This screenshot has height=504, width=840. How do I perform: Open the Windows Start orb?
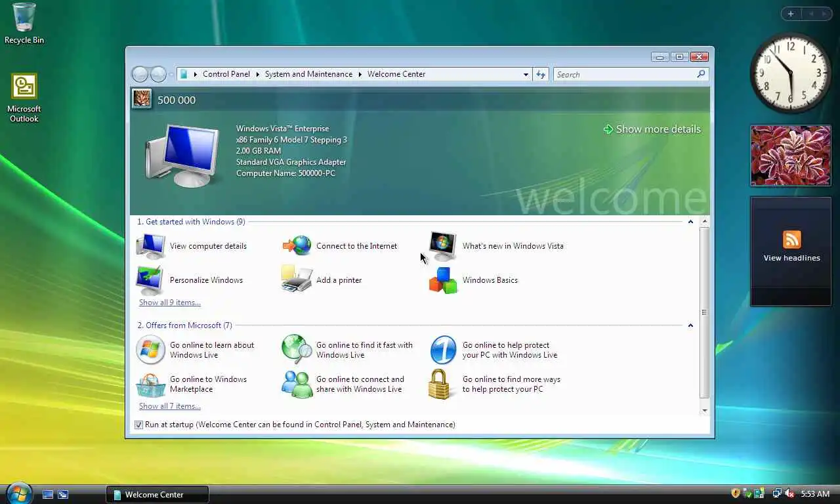coord(19,493)
